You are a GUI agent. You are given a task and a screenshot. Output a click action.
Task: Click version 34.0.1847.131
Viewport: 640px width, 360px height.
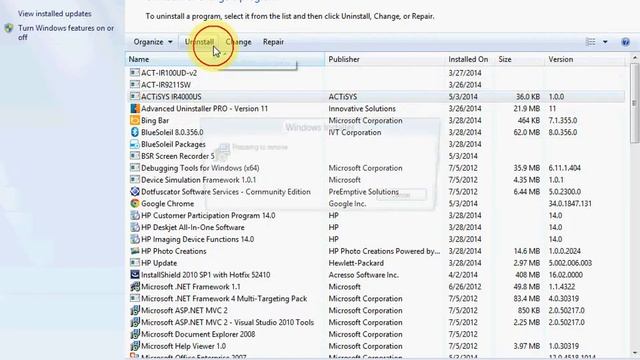(x=570, y=204)
